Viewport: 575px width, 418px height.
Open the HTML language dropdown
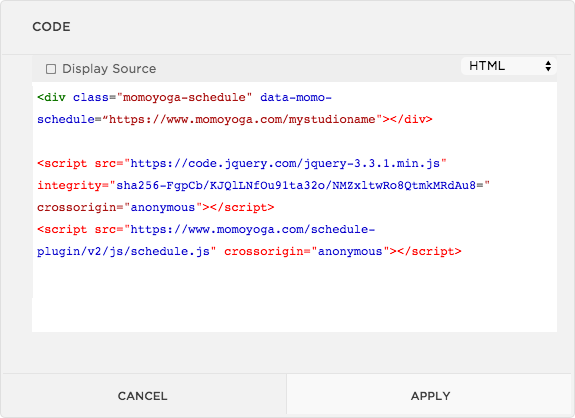(509, 66)
